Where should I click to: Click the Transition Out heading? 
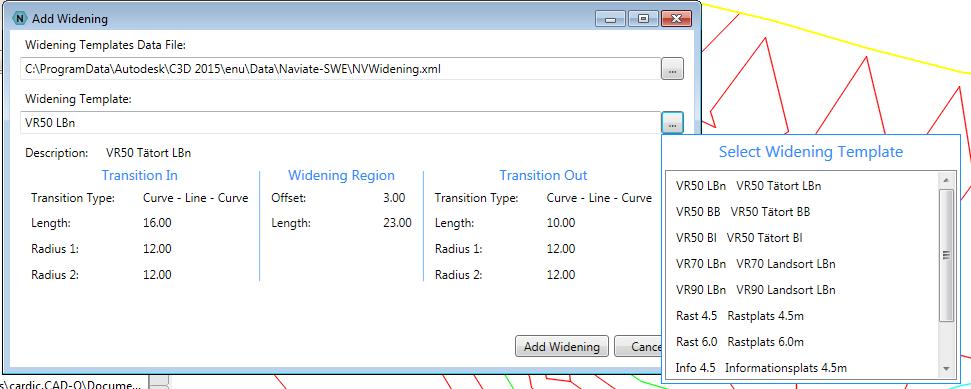pos(543,175)
